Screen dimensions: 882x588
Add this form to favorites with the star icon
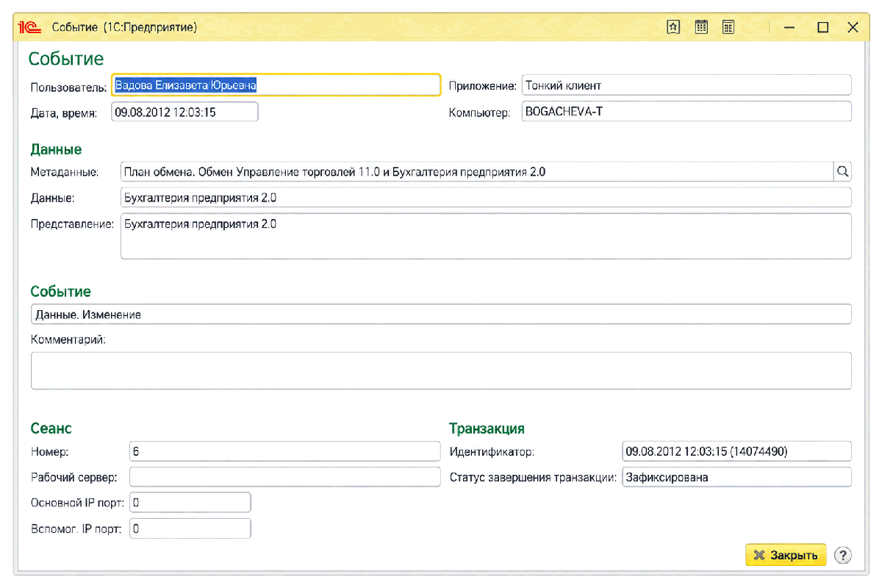[673, 27]
